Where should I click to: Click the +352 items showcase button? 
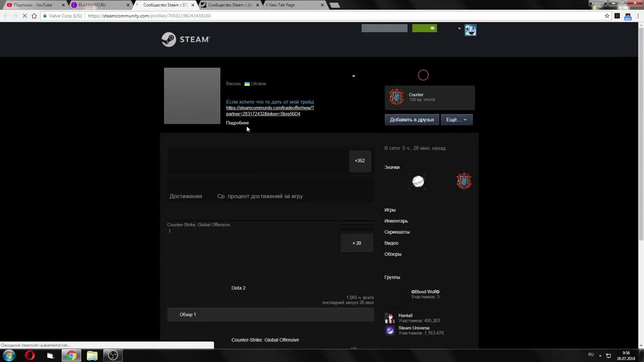click(x=360, y=161)
